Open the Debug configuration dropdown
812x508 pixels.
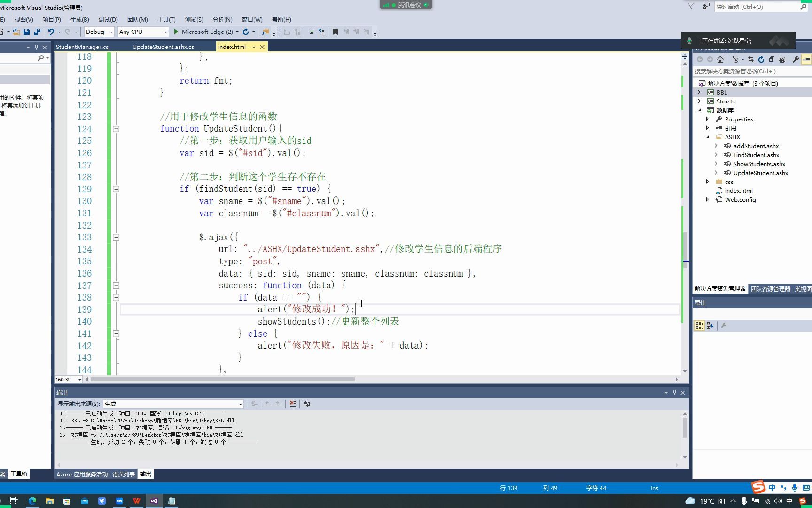click(x=99, y=32)
